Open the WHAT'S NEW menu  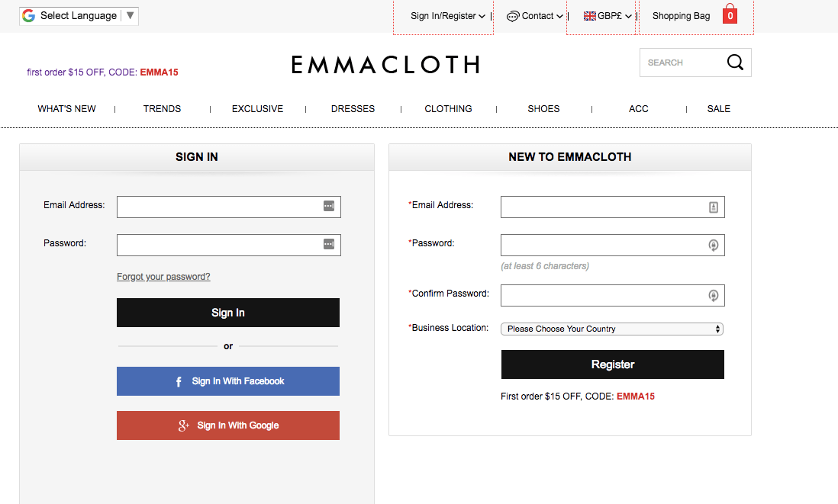[x=67, y=109]
